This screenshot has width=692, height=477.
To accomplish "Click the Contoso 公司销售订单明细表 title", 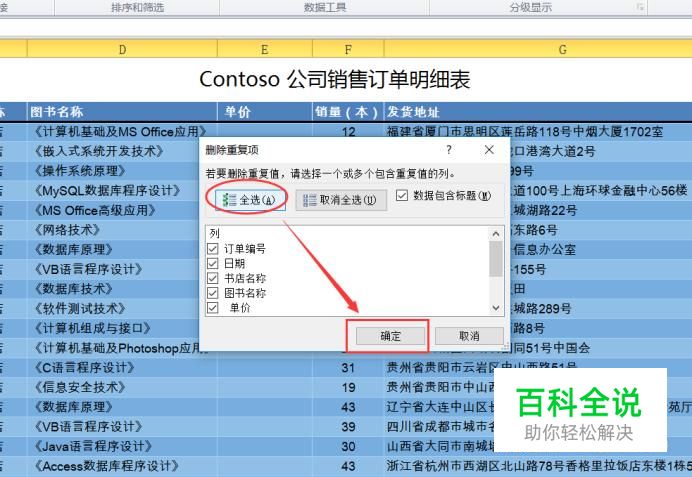I will (335, 80).
